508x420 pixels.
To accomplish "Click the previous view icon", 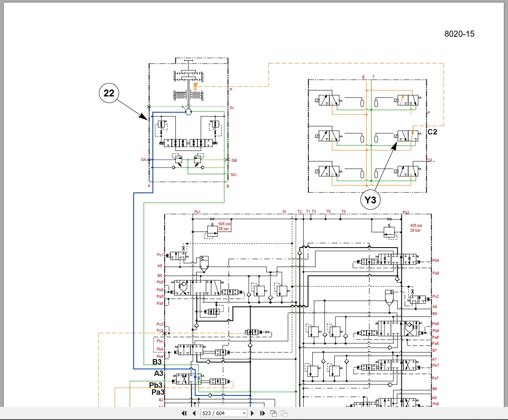I will pyautogui.click(x=273, y=413).
